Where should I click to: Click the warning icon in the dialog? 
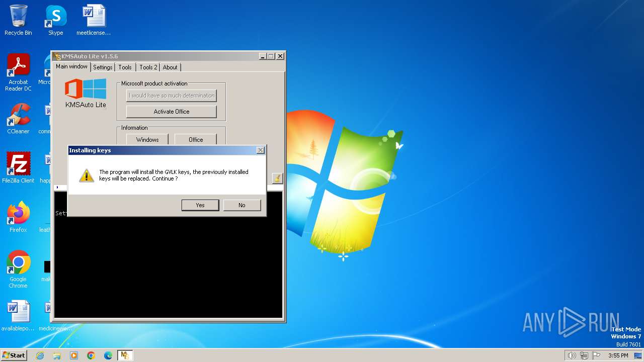coord(87,175)
